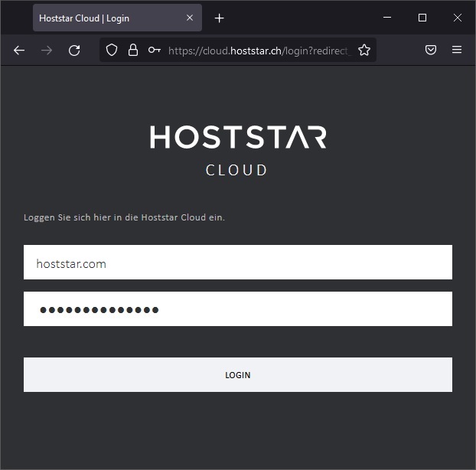Select the Hoststar Cloud | Login tab
This screenshot has width=476, height=470.
pyautogui.click(x=117, y=18)
